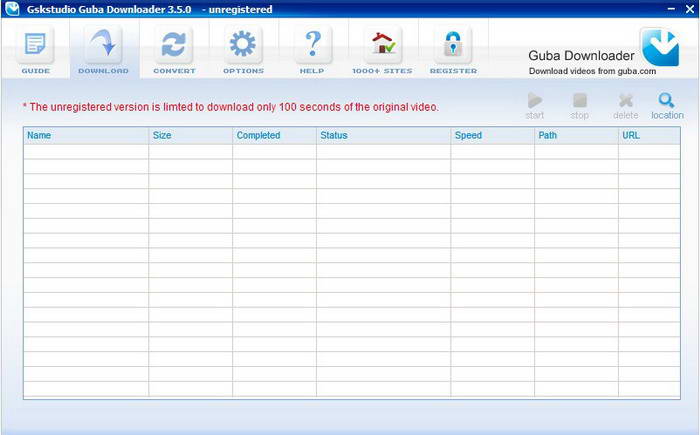Minimize the Guba Downloader window
The width and height of the screenshot is (700, 435).
point(671,9)
